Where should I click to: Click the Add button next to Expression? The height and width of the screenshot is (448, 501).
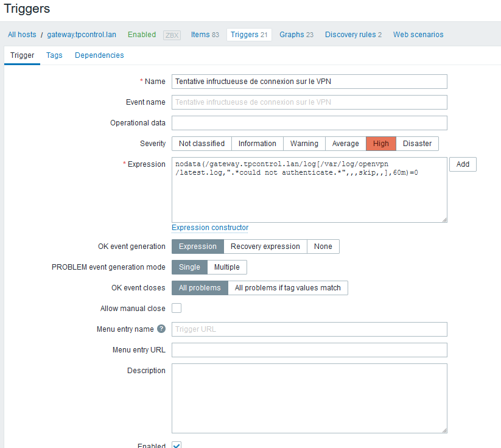[463, 164]
